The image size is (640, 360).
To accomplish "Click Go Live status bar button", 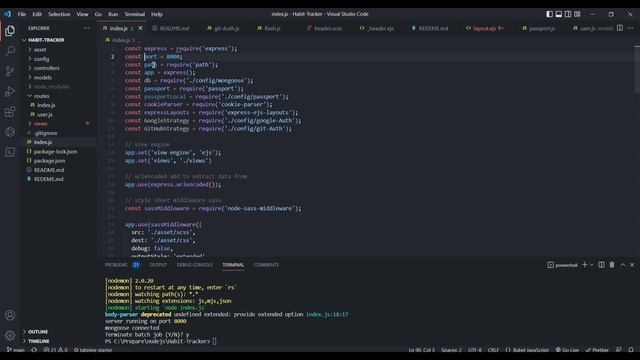I will 567,350.
